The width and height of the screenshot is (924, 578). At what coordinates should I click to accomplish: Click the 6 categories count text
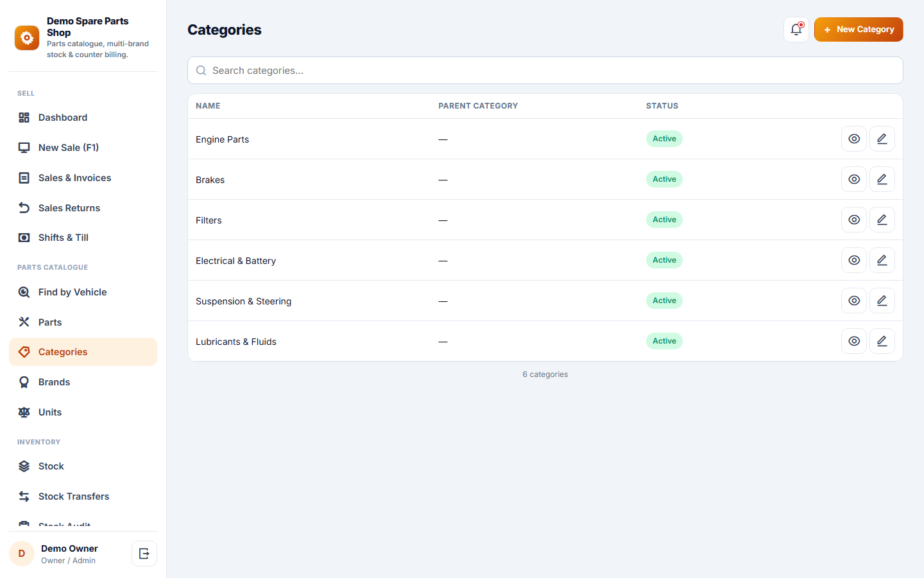tap(545, 374)
